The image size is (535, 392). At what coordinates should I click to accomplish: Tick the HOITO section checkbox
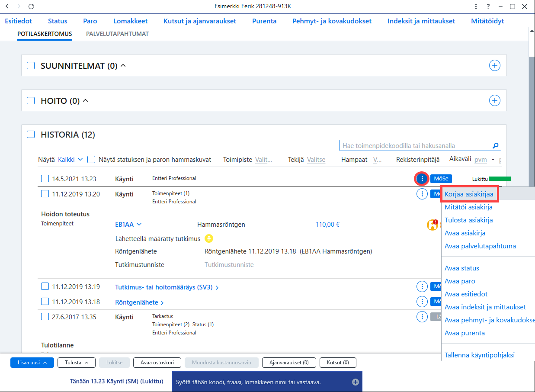click(31, 101)
